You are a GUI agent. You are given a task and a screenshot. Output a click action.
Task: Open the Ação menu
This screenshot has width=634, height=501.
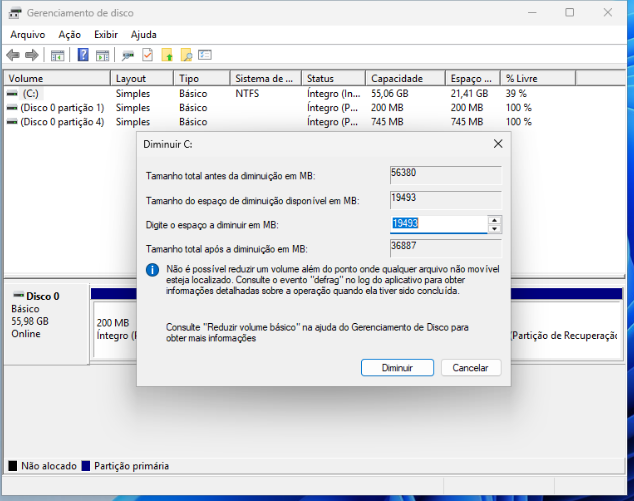pos(70,35)
